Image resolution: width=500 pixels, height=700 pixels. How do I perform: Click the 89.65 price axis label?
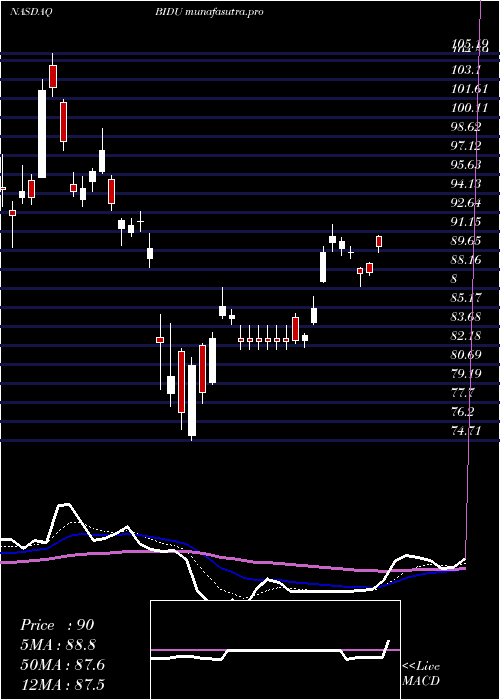click(467, 241)
